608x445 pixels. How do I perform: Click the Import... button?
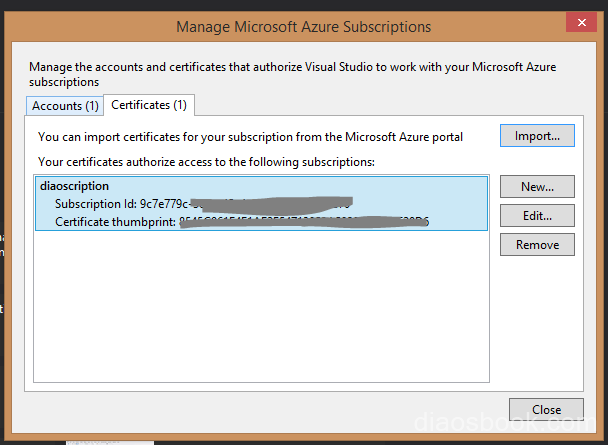[x=537, y=136]
